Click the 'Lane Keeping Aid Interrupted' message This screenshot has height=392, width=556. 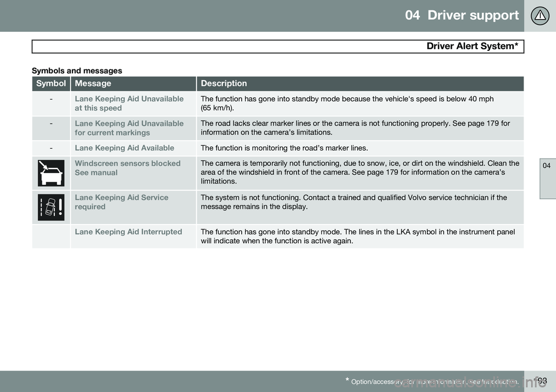click(129, 232)
